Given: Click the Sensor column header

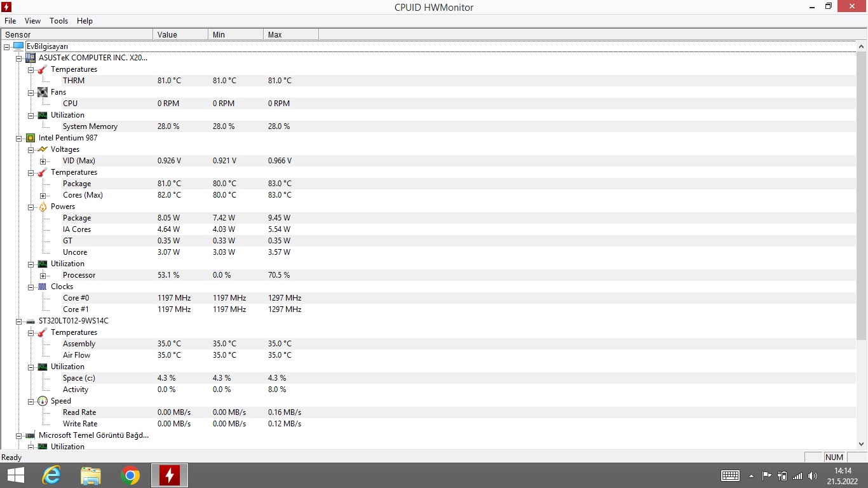Looking at the screenshot, I should [76, 34].
